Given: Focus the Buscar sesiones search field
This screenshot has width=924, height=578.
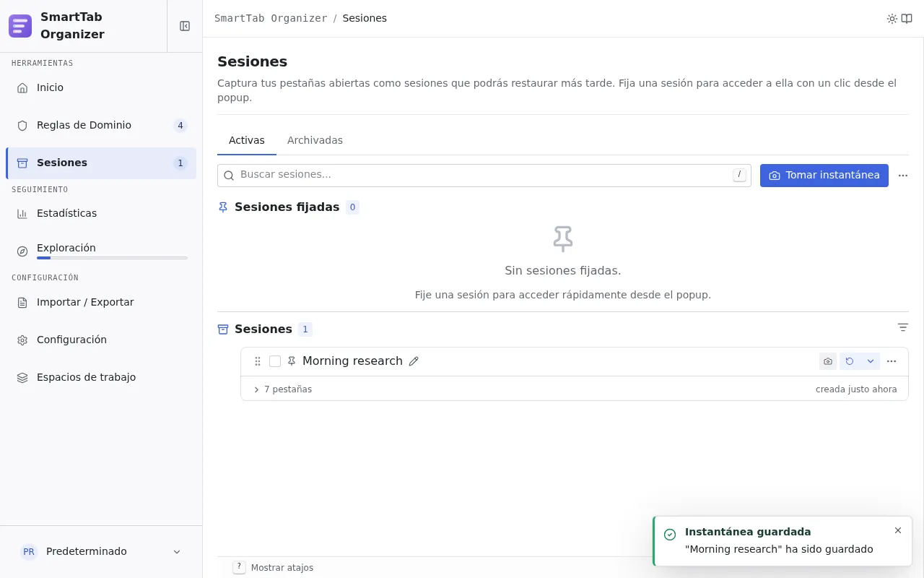Looking at the screenshot, I should [x=484, y=176].
